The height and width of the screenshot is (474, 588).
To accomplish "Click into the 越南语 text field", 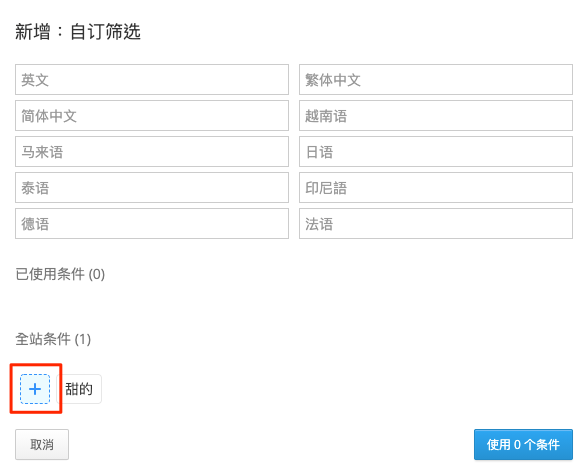I will tap(436, 116).
